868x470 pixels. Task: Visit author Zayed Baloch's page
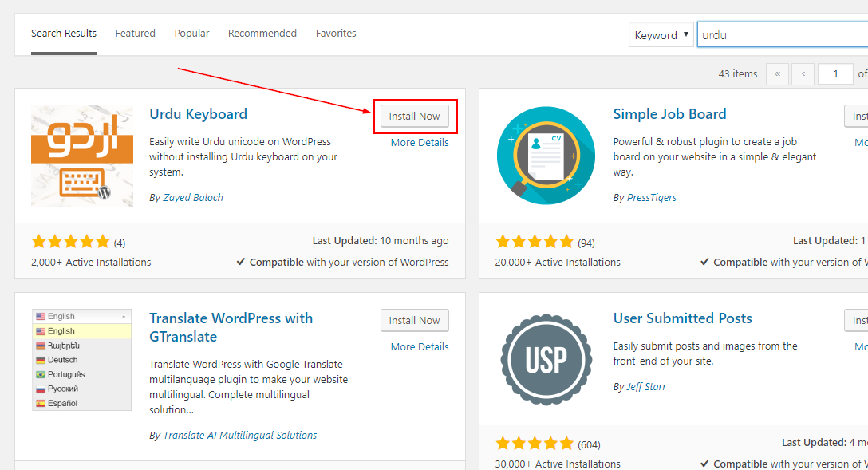(193, 198)
